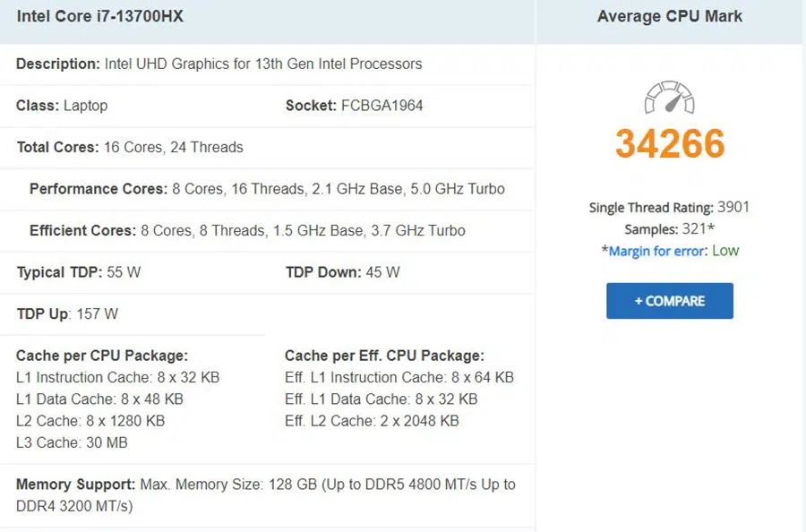The height and width of the screenshot is (532, 806).
Task: Click the Efficient Cores line
Action: click(247, 231)
